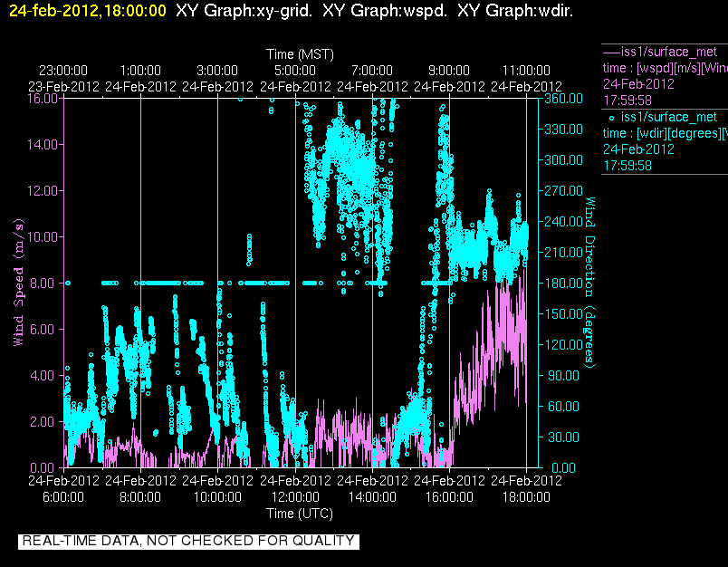Click the 240.00 wind direction axis value
Viewport: 728px width, 567px height.
pyautogui.click(x=563, y=222)
